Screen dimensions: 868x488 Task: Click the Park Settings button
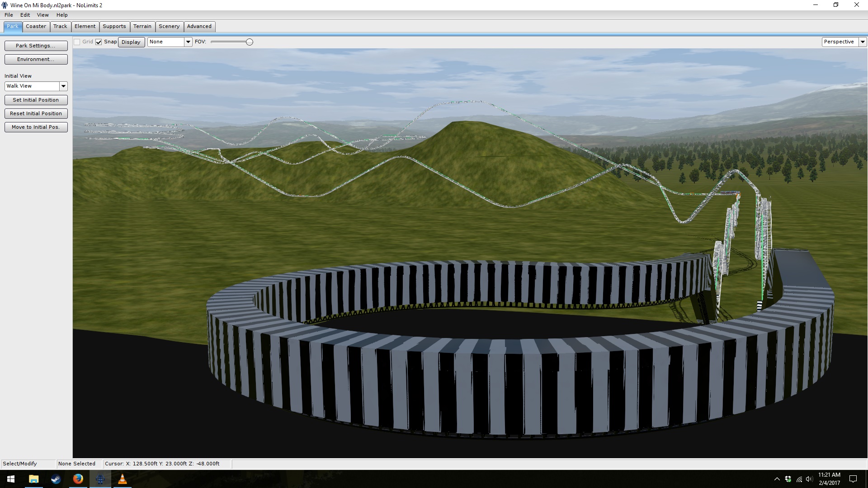coord(36,46)
